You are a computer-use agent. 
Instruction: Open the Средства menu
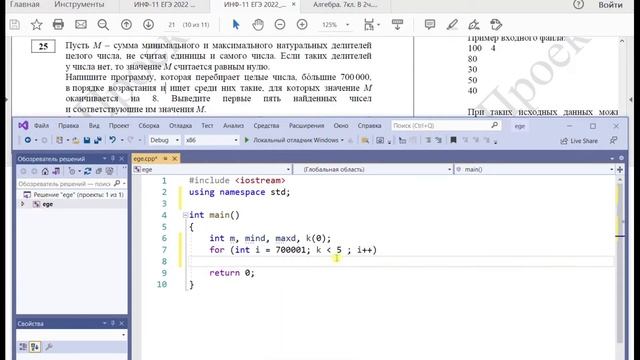click(266, 126)
